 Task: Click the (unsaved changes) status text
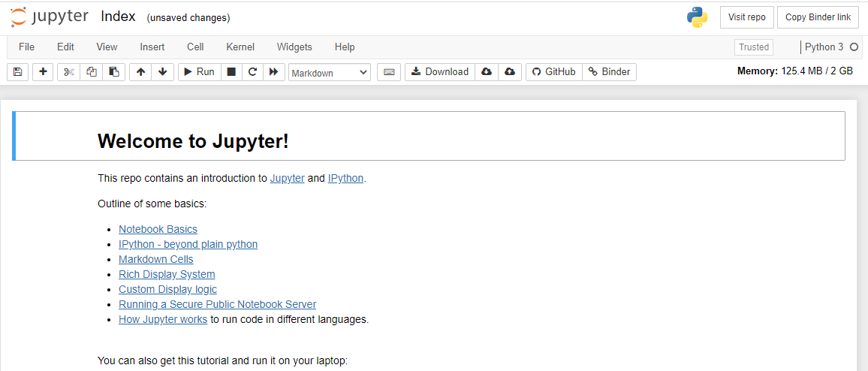188,18
